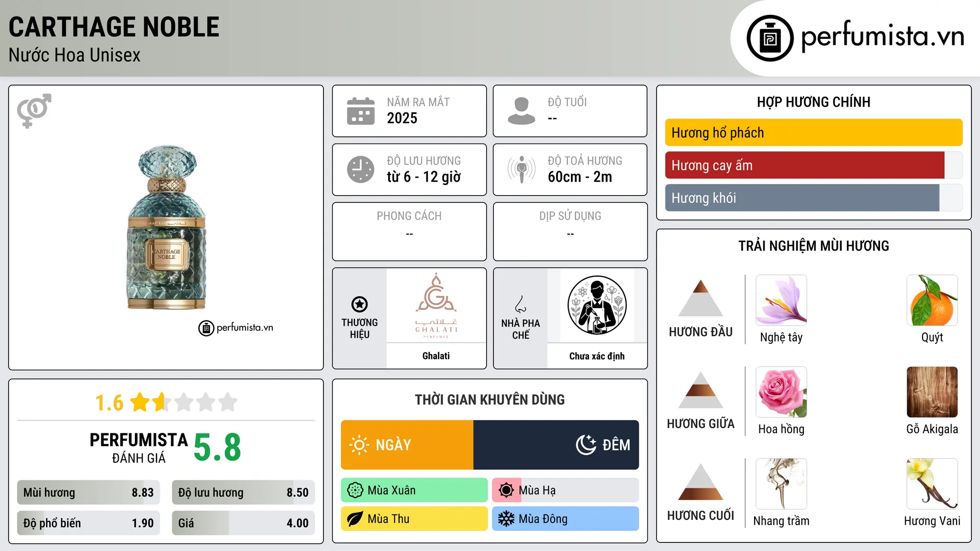This screenshot has width=980, height=551.
Task: Open the perfumer illustration for Chưa xác định
Action: 597,305
